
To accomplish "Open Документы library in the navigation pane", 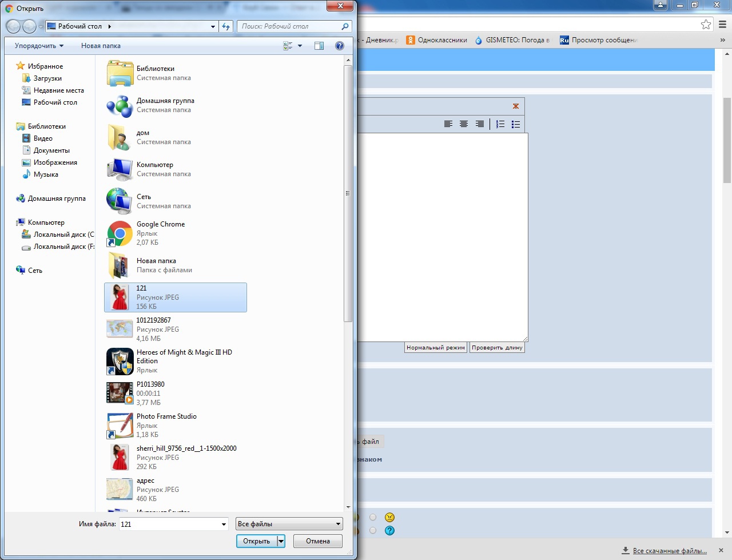I will point(51,150).
